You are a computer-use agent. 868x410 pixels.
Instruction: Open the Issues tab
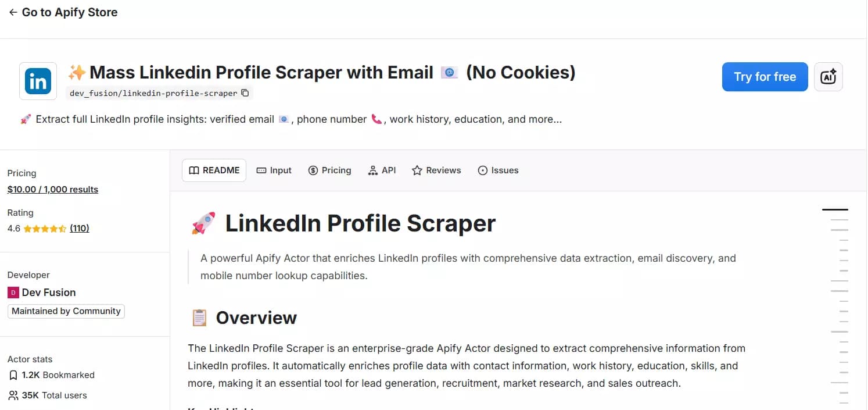coord(498,170)
